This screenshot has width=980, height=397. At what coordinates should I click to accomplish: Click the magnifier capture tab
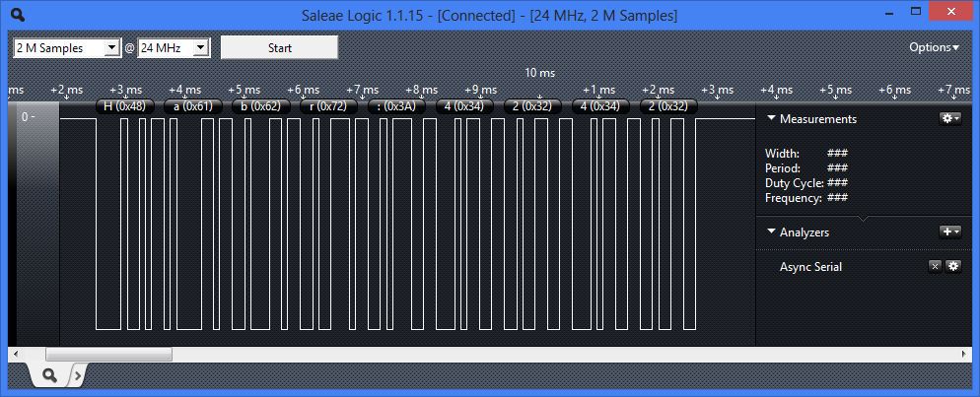pos(49,375)
